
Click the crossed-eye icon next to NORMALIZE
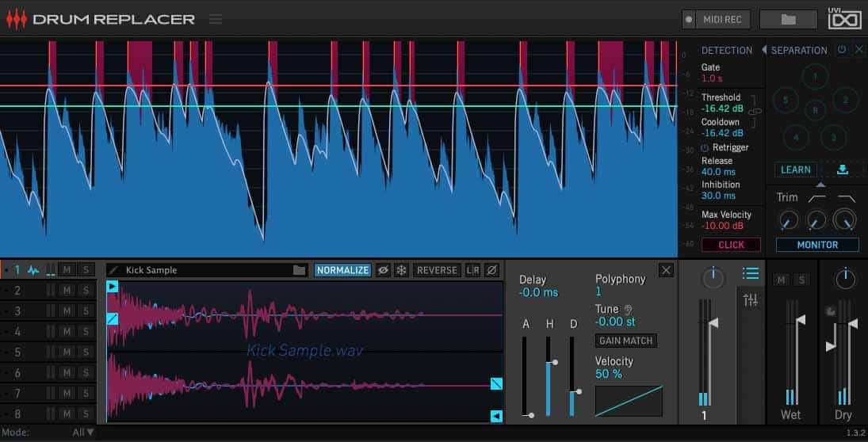click(x=383, y=270)
